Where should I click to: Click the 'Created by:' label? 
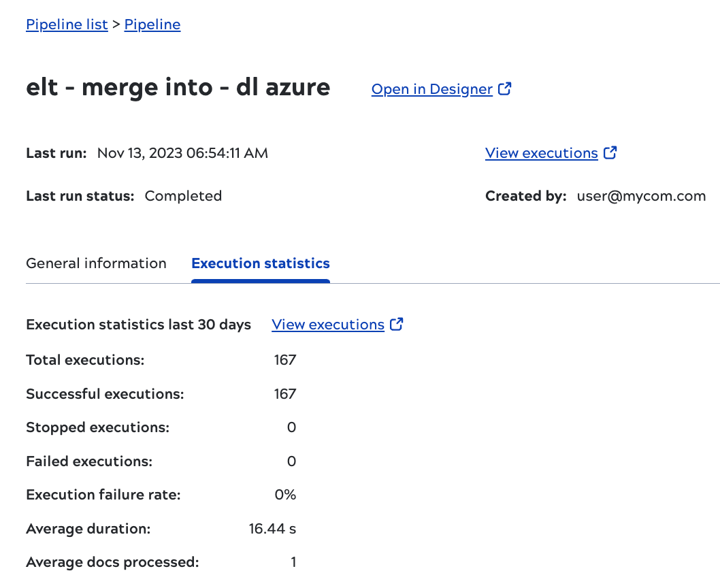tap(526, 196)
